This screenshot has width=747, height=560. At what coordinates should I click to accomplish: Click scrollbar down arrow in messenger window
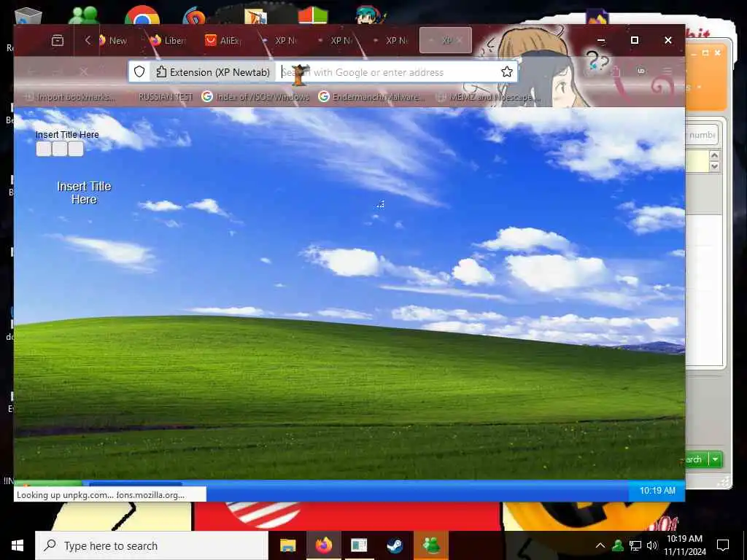coord(714,166)
